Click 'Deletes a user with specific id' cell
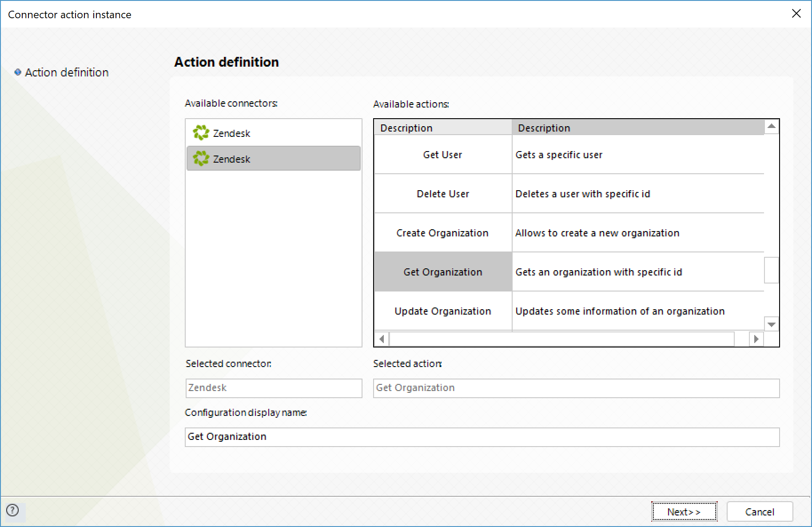Image resolution: width=812 pixels, height=527 pixels. (638, 194)
